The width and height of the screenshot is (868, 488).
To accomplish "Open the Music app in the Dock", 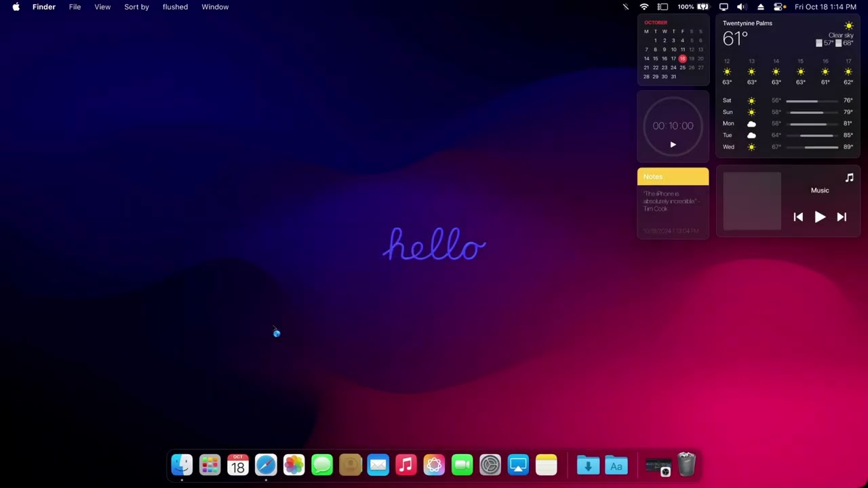I will (x=406, y=465).
